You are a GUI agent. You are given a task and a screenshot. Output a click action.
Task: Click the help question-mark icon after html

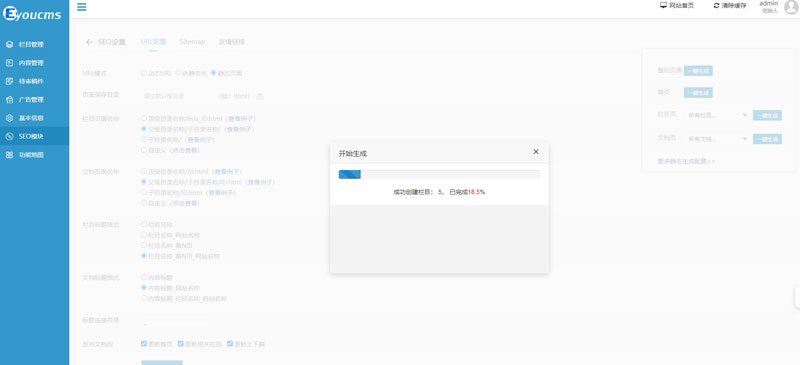coord(260,96)
